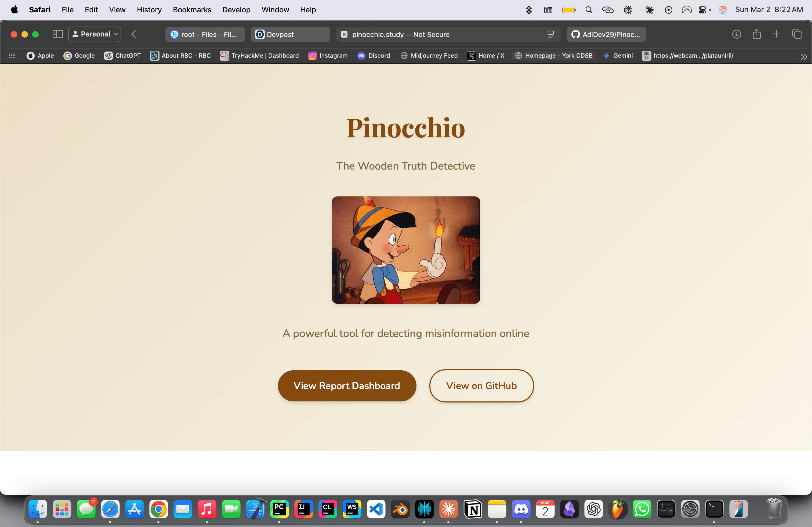The image size is (812, 527).
Task: Open the Bookmarks menu
Action: (192, 10)
